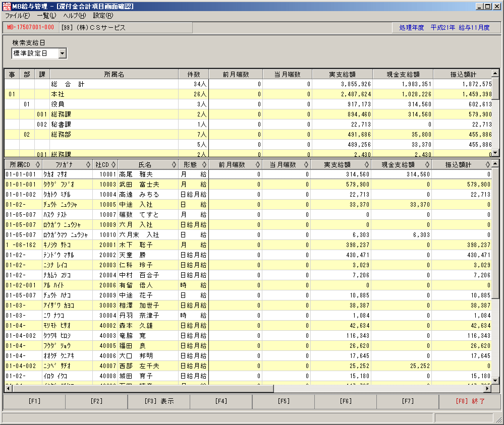Select the 本社 row in summary table
This screenshot has height=425, width=504.
coord(248,94)
